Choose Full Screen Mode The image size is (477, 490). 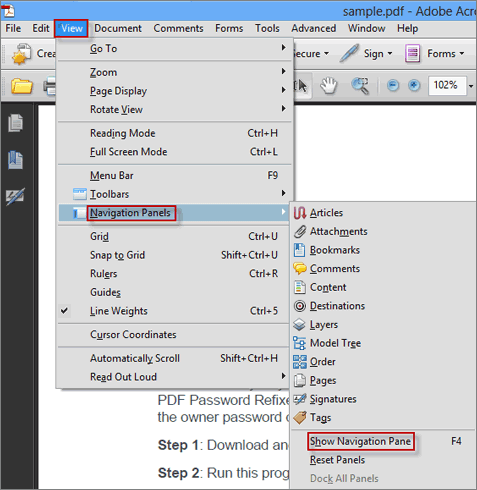[x=175, y=152]
